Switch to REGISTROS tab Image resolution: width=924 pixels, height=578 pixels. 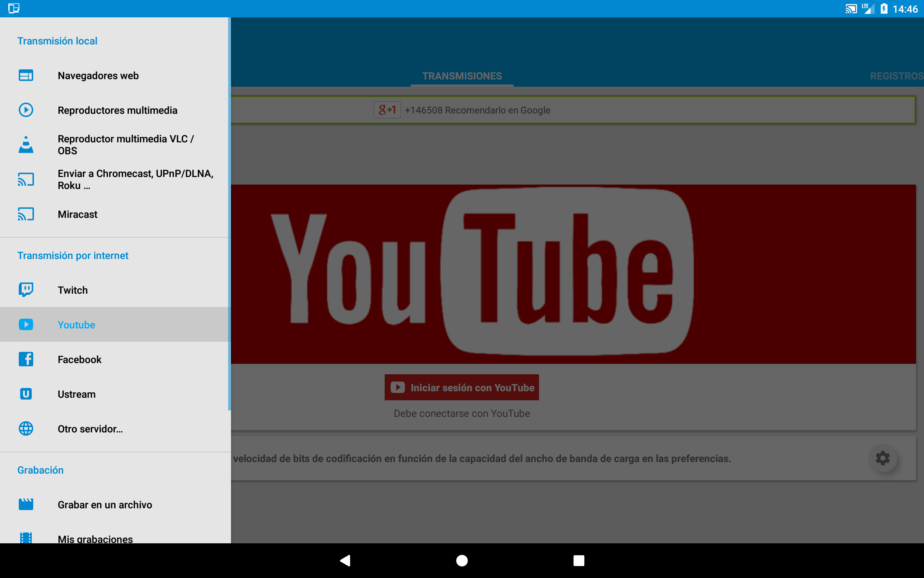(x=897, y=76)
